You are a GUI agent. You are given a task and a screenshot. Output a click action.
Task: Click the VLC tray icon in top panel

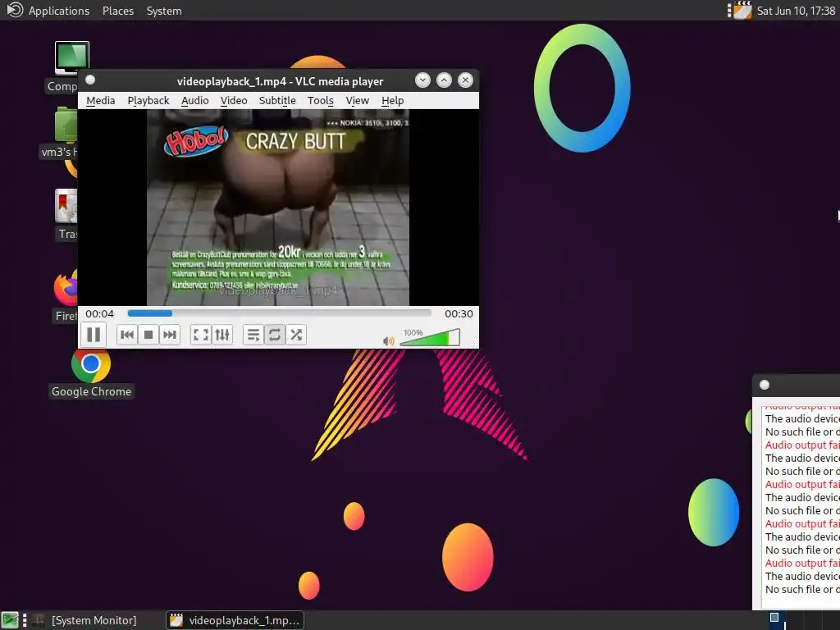(x=742, y=10)
